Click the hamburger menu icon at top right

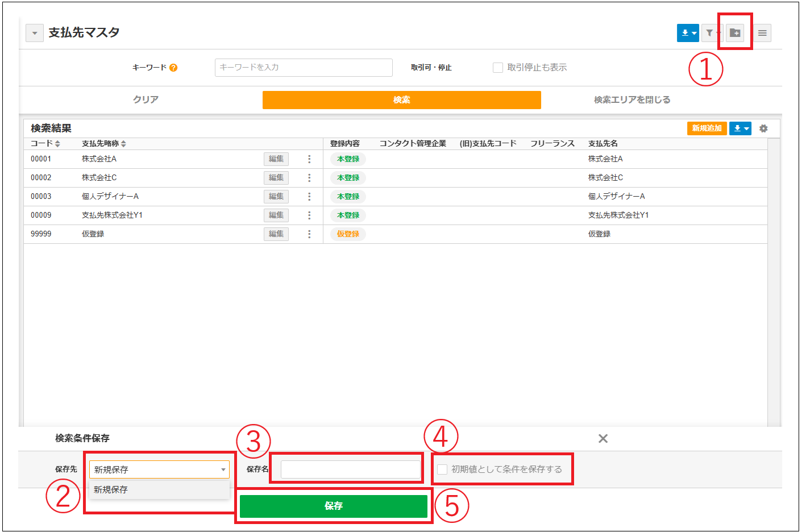762,33
